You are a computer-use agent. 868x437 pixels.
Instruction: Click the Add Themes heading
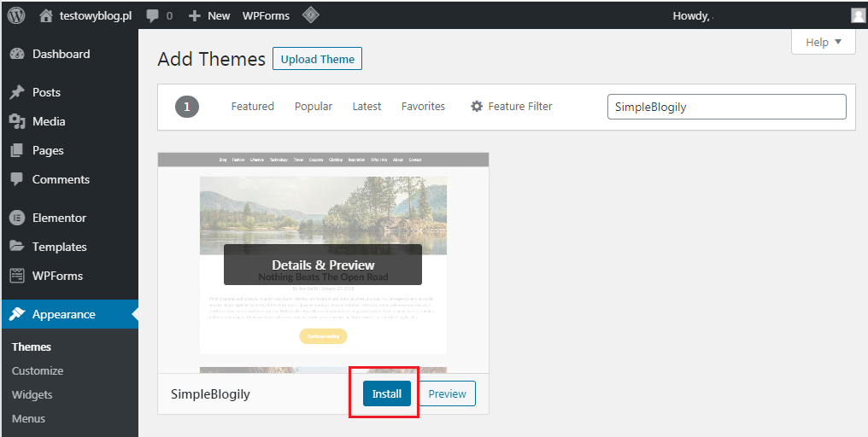[212, 59]
